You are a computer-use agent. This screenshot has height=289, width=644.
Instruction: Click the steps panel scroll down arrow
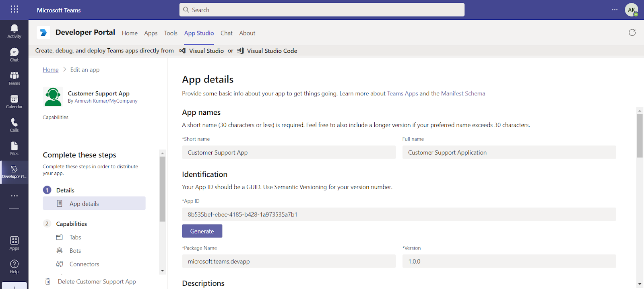point(163,270)
